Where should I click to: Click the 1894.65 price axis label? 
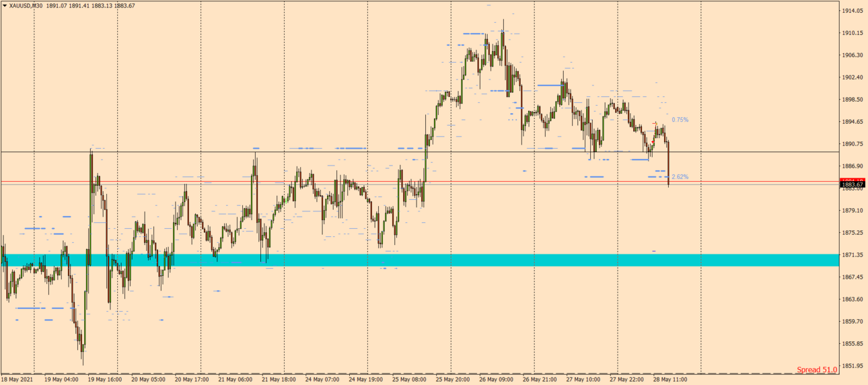click(853, 122)
